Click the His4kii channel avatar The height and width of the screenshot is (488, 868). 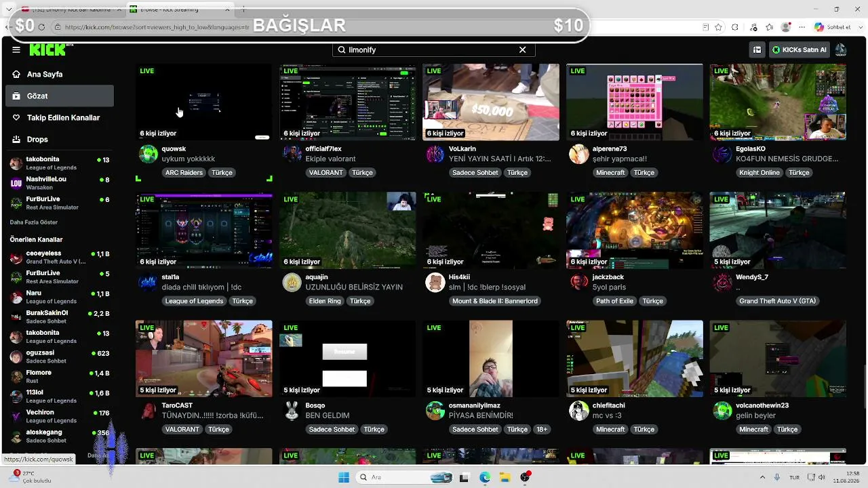(435, 282)
